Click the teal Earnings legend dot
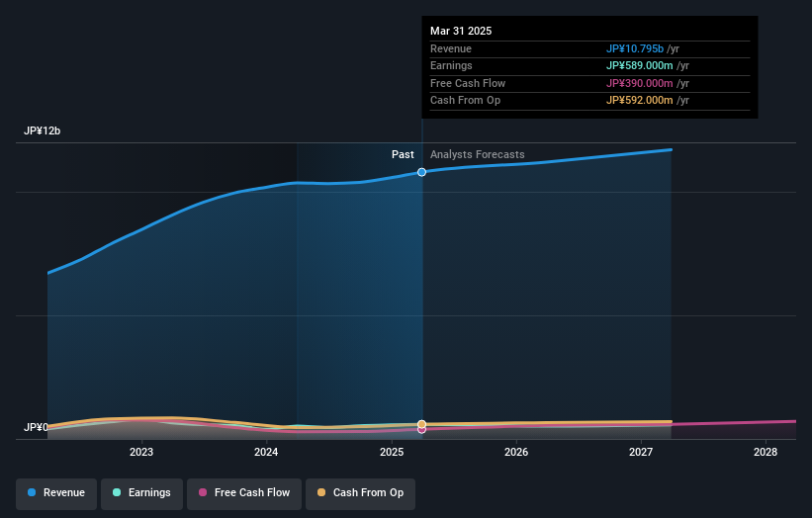The width and height of the screenshot is (812, 518). (117, 492)
